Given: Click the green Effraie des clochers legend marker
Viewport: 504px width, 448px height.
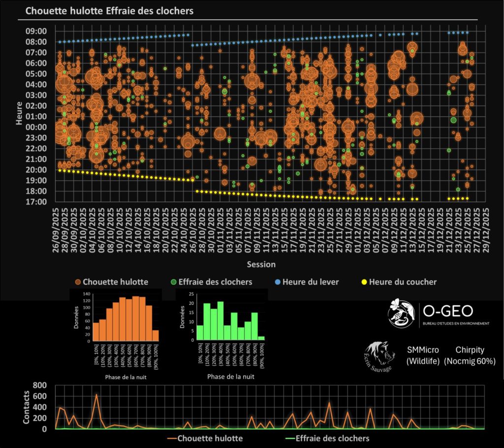Looking at the screenshot, I should click(x=173, y=282).
